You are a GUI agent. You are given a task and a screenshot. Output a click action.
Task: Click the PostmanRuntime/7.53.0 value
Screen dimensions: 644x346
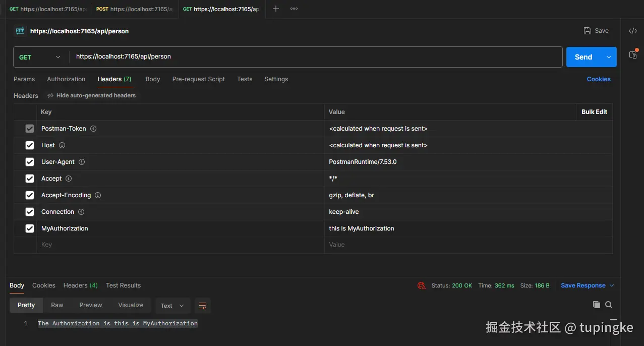click(x=363, y=162)
